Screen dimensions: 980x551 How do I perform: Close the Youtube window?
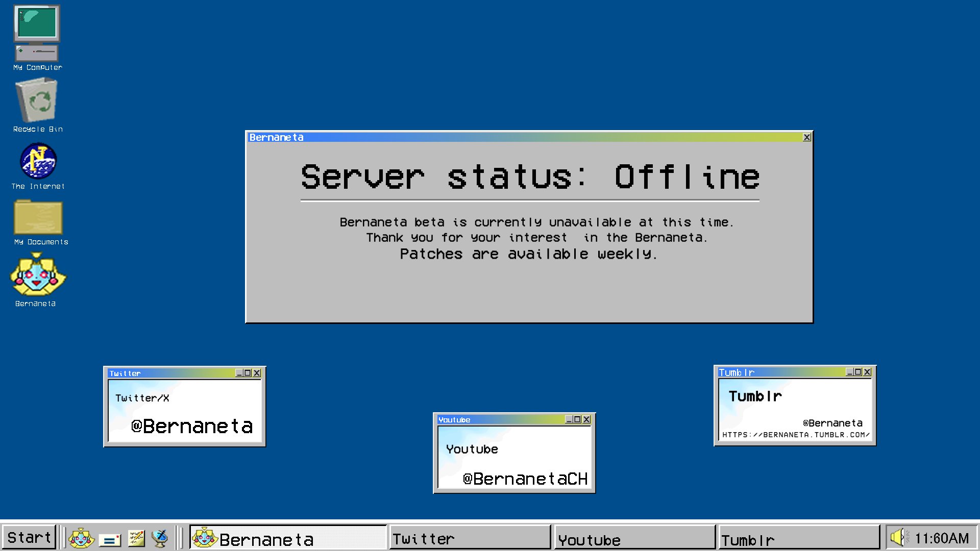click(586, 419)
